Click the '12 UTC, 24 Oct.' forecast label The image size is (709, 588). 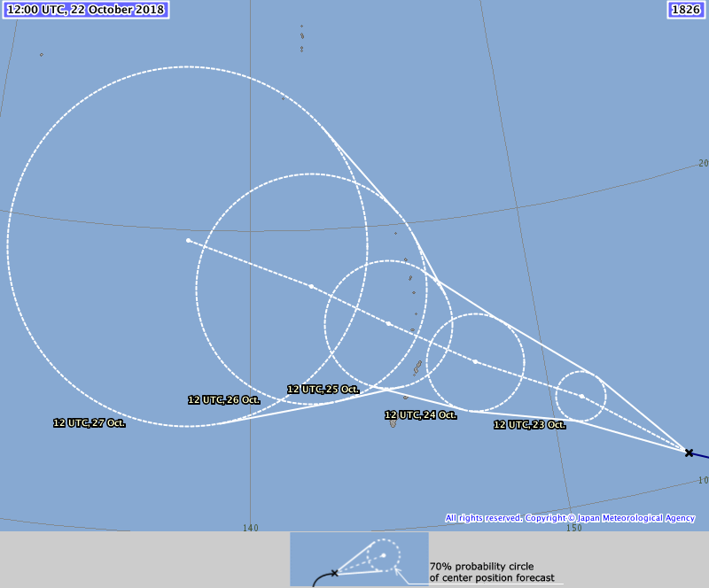[x=420, y=415]
